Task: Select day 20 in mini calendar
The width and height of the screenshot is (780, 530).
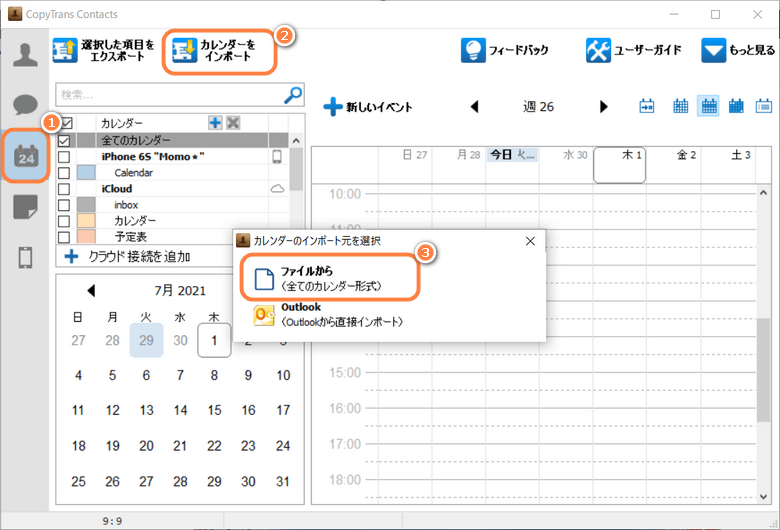Action: click(x=146, y=446)
